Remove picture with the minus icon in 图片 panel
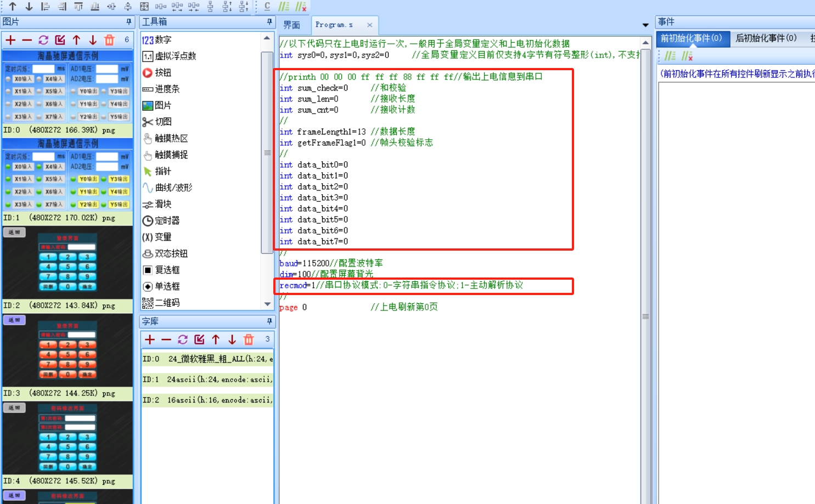The height and width of the screenshot is (504, 815). point(27,40)
